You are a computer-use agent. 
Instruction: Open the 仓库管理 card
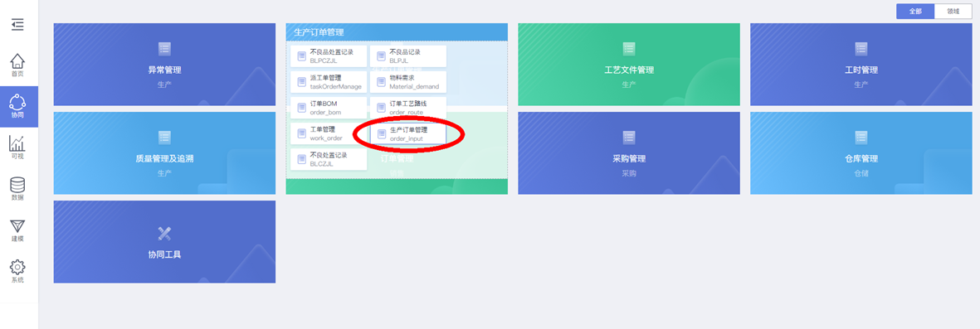coord(861,153)
